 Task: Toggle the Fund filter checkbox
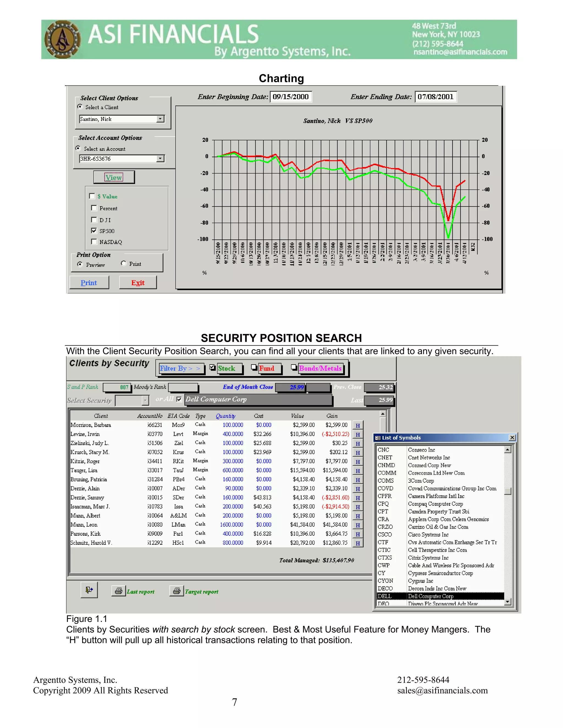click(x=254, y=367)
